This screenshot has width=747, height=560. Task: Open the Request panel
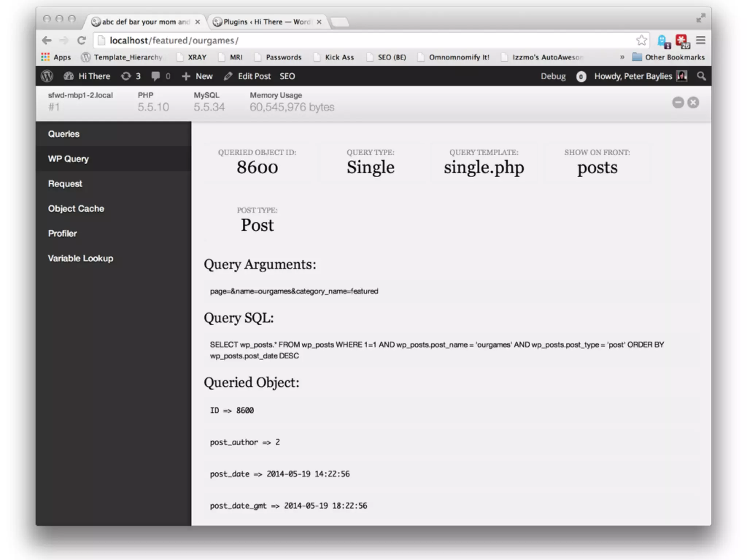[x=113, y=183]
